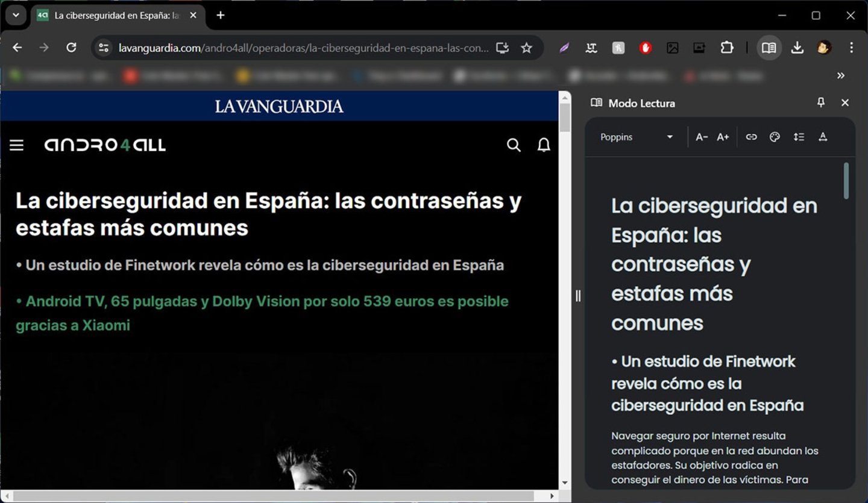View site information icon in address bar
This screenshot has height=503, width=868.
tap(104, 48)
